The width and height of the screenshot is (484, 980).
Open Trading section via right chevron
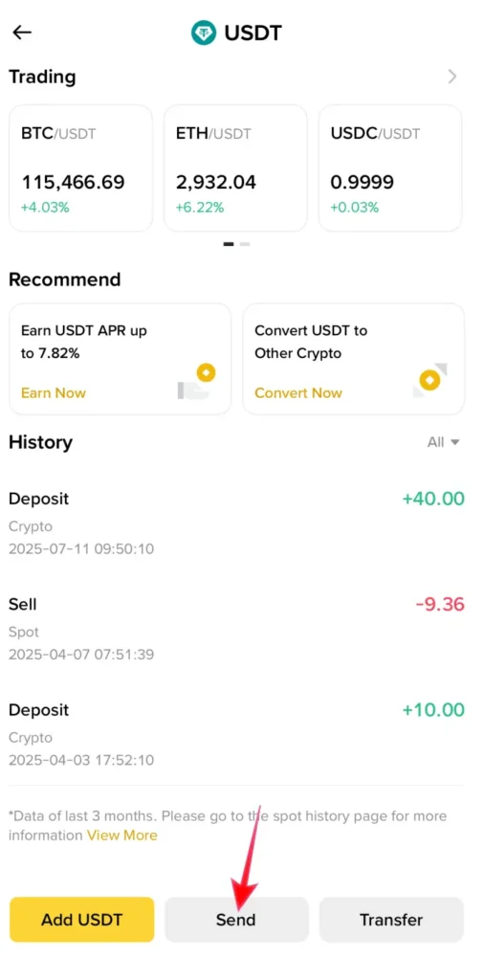452,77
